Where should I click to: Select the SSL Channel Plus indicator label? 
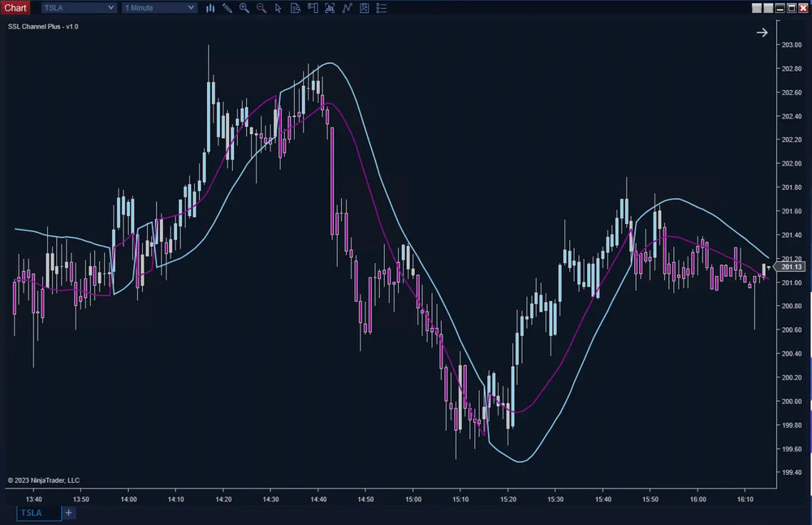click(x=43, y=27)
